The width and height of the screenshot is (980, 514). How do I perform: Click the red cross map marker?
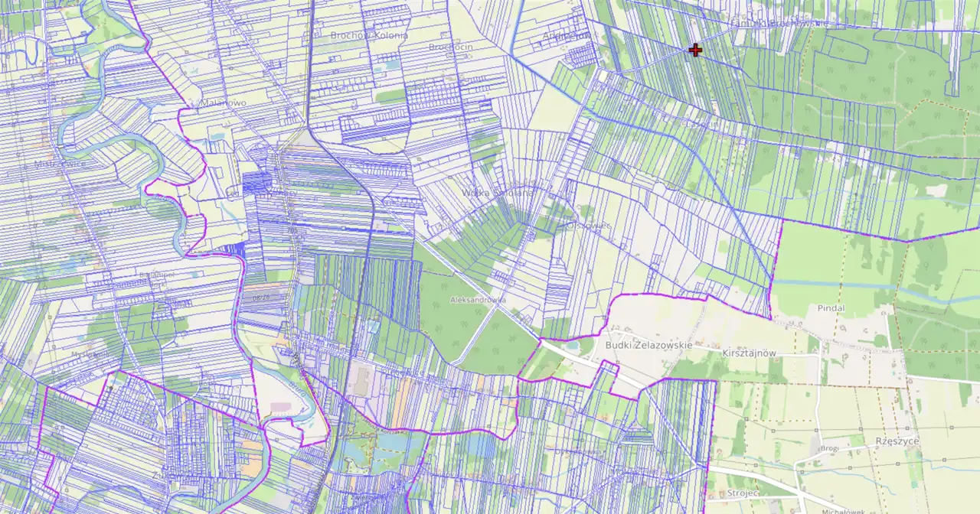point(695,50)
